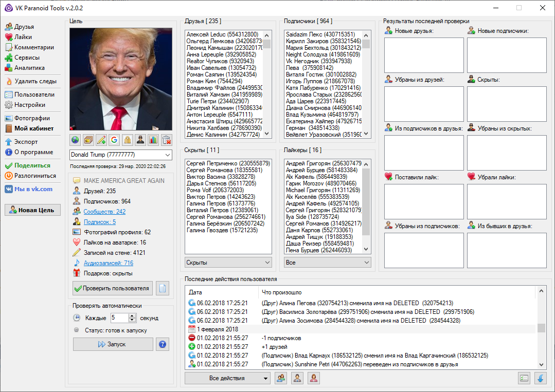Search target with Google icon

coord(114,140)
